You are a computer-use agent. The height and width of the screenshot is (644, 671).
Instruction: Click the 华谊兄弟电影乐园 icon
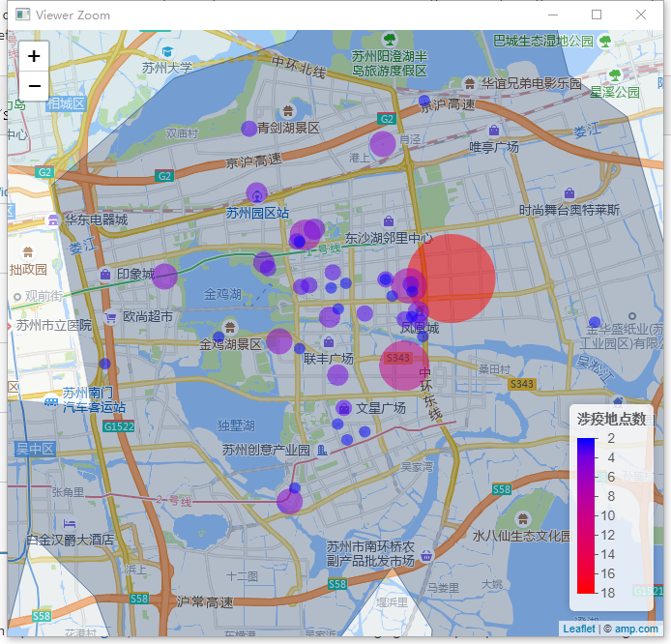(470, 82)
